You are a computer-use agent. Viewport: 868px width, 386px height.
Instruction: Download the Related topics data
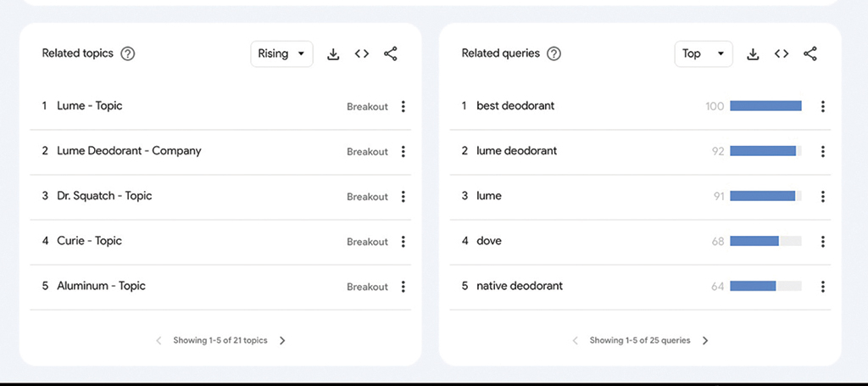point(333,54)
